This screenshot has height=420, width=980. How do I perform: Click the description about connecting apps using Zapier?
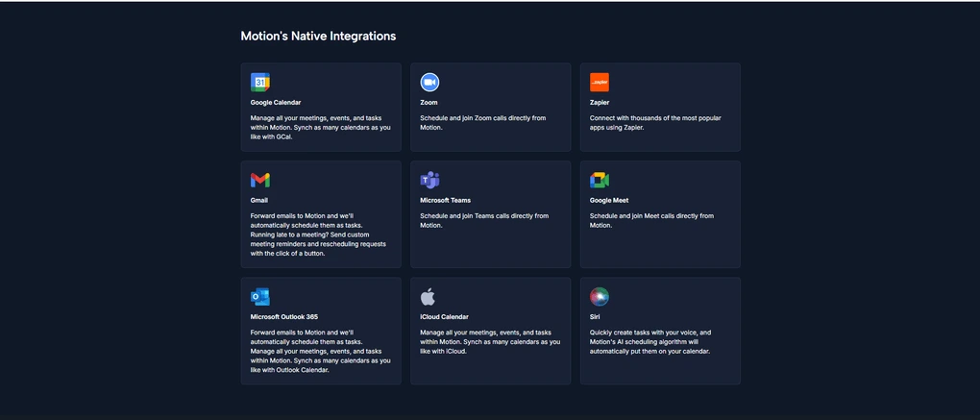pos(655,122)
